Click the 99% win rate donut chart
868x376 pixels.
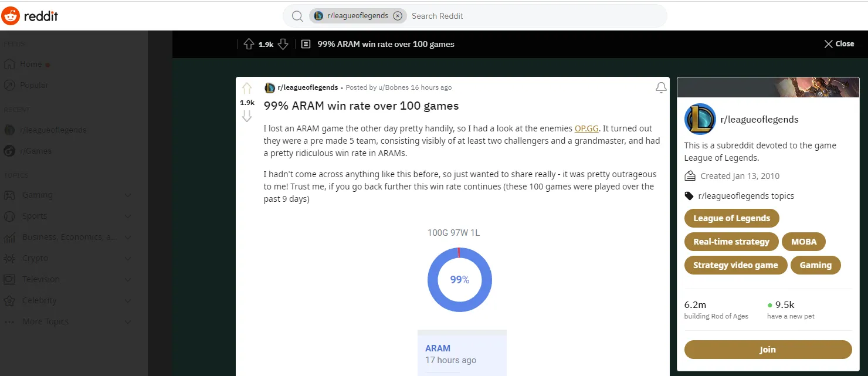pyautogui.click(x=460, y=280)
